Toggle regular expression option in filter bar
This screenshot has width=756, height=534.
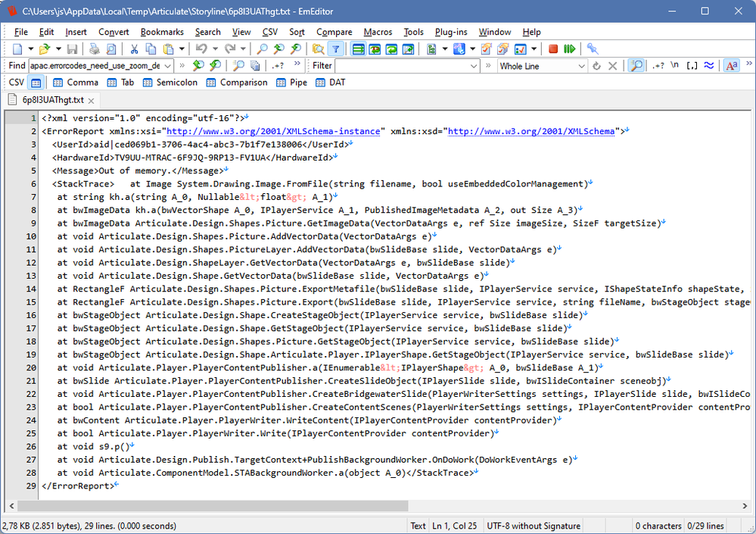pyautogui.click(x=658, y=66)
